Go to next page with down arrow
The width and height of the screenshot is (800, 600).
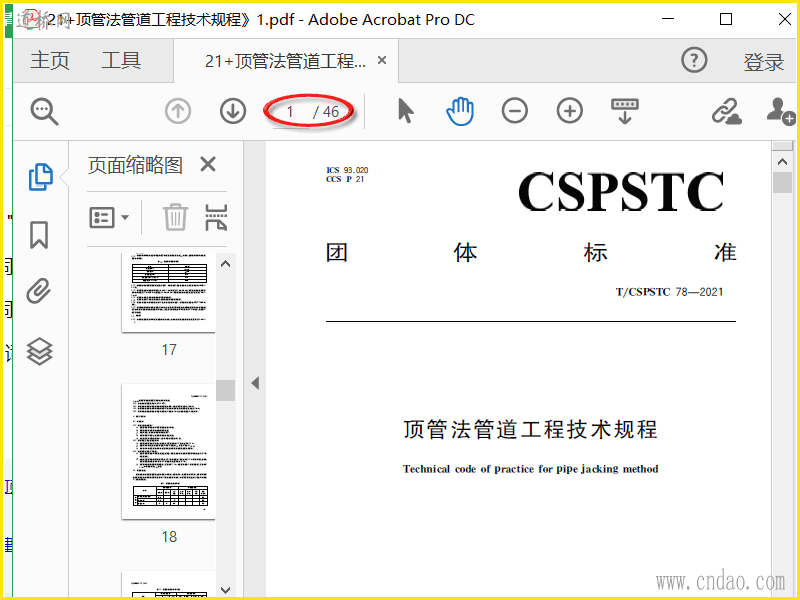233,111
